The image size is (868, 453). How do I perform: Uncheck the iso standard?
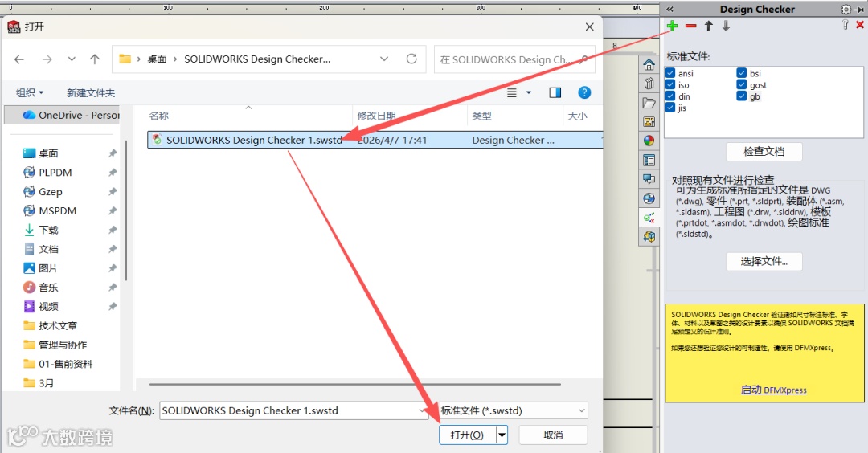(x=670, y=84)
